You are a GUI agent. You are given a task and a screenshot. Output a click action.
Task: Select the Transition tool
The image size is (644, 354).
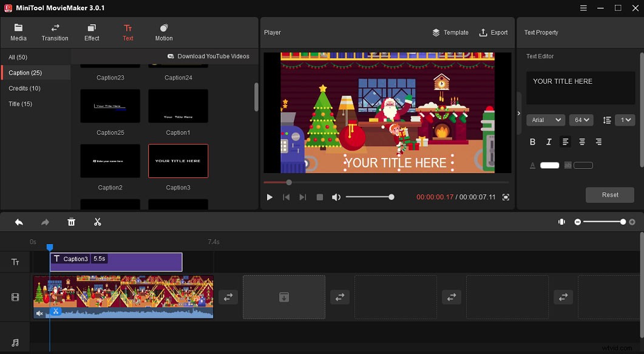[x=55, y=32]
